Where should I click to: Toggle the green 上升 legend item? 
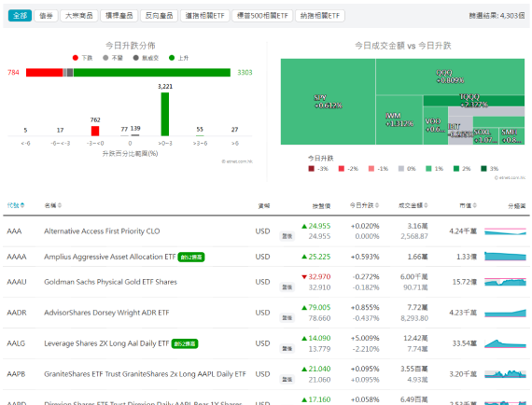pos(179,58)
